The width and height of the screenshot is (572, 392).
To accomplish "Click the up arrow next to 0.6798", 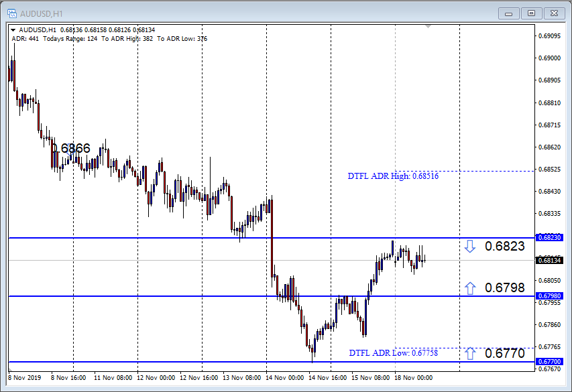I will coord(470,288).
